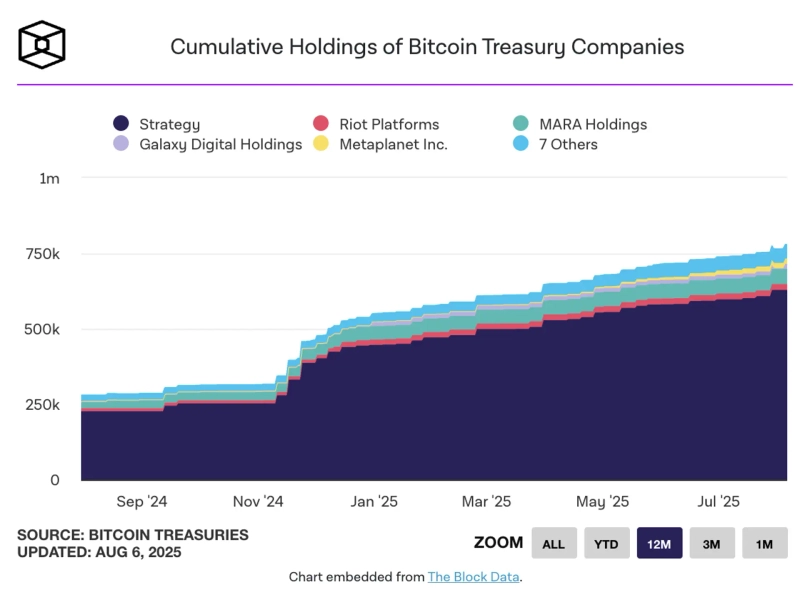Switch to the 3M zoom tab
The width and height of the screenshot is (800, 592).
click(712, 542)
